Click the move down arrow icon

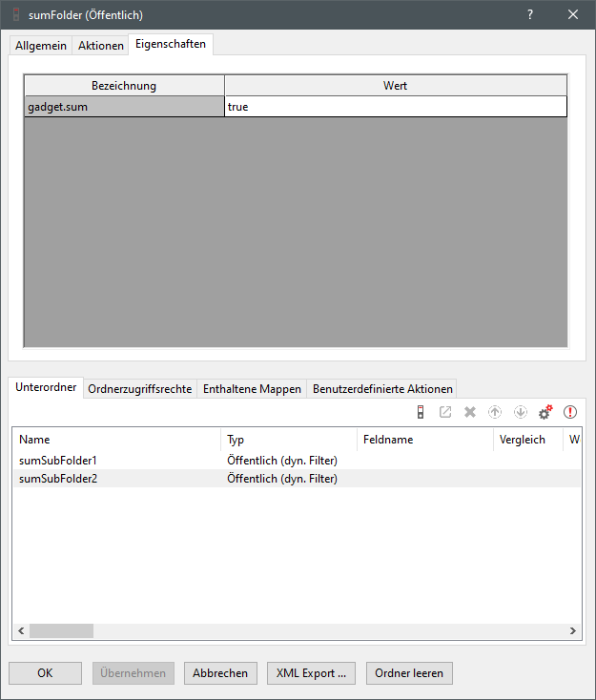pos(521,412)
